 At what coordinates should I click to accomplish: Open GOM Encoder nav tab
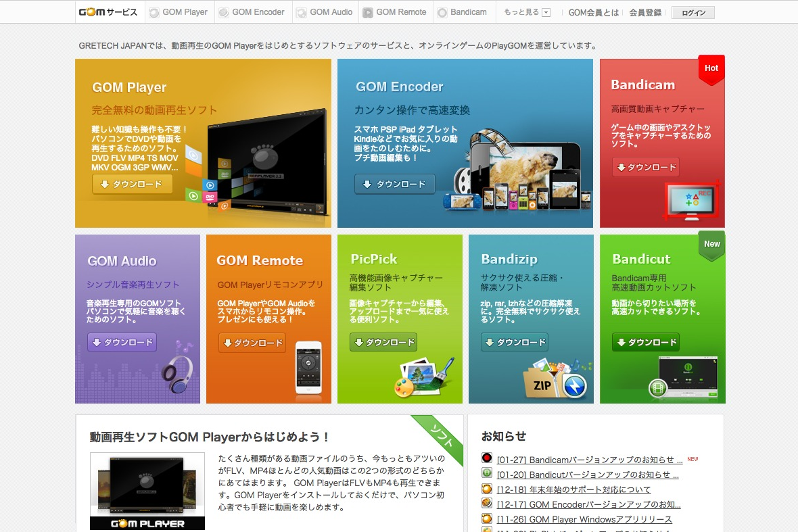(252, 12)
